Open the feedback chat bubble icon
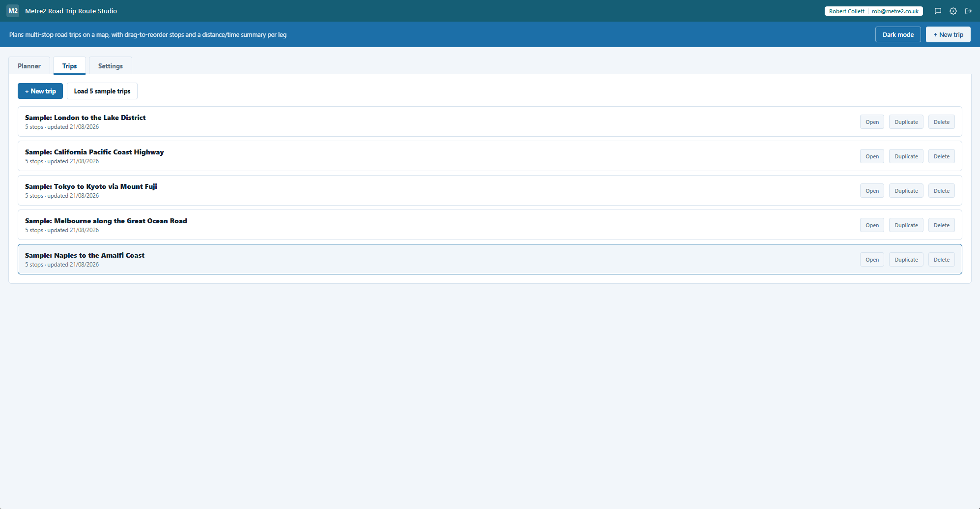980x509 pixels. pyautogui.click(x=938, y=11)
